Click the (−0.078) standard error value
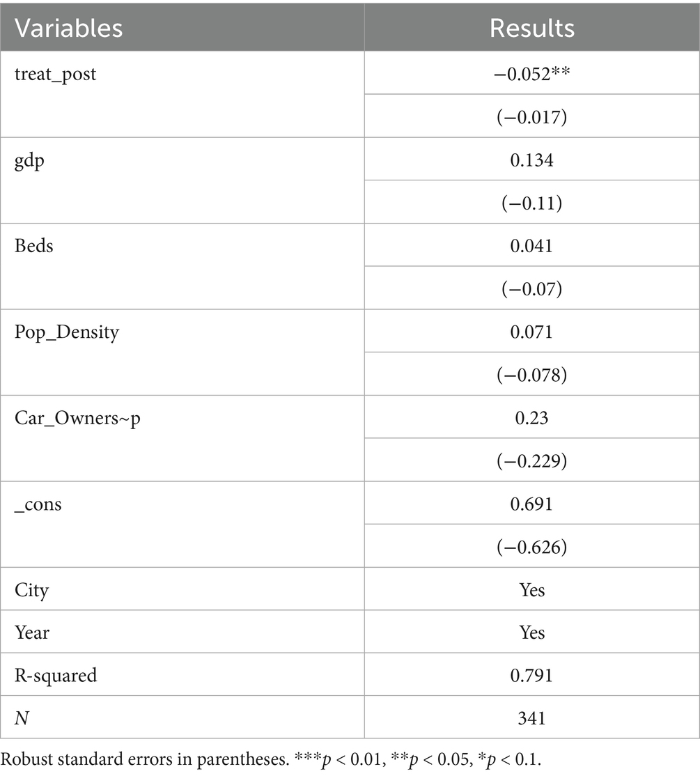This screenshot has width=700, height=776. (x=531, y=375)
